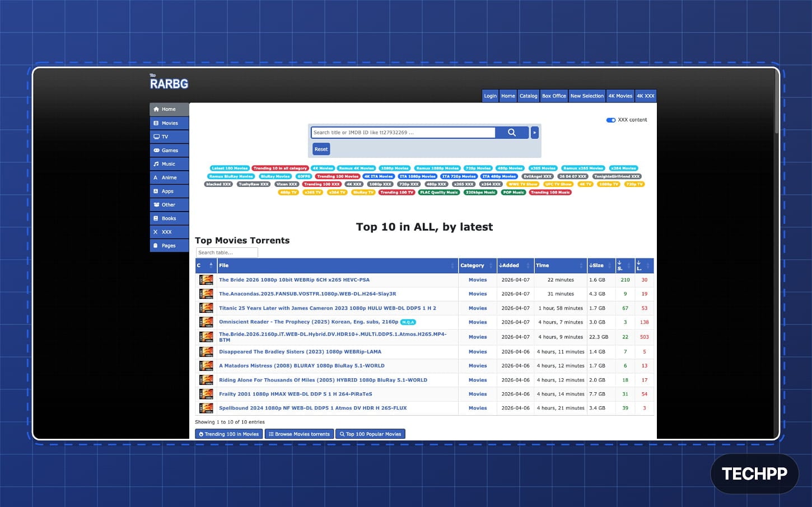
Task: Click the "1 hour, 58 minutes" time cell
Action: [x=561, y=308]
